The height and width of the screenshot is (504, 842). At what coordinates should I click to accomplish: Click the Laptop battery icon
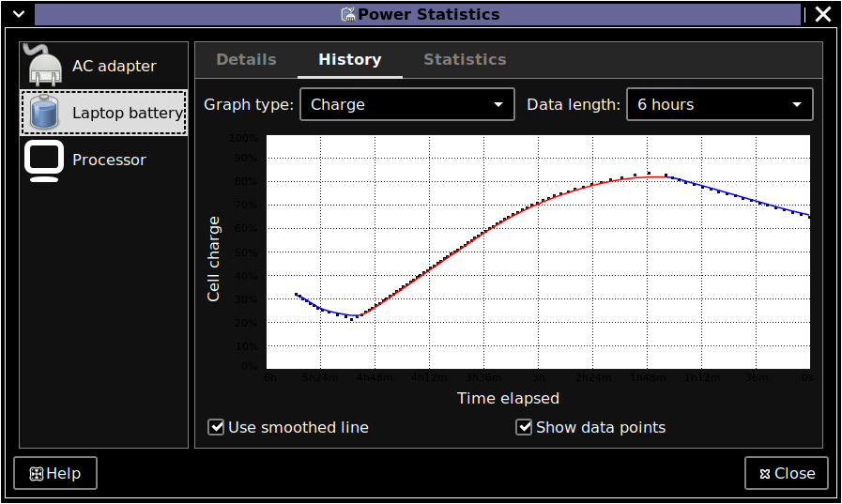44,113
